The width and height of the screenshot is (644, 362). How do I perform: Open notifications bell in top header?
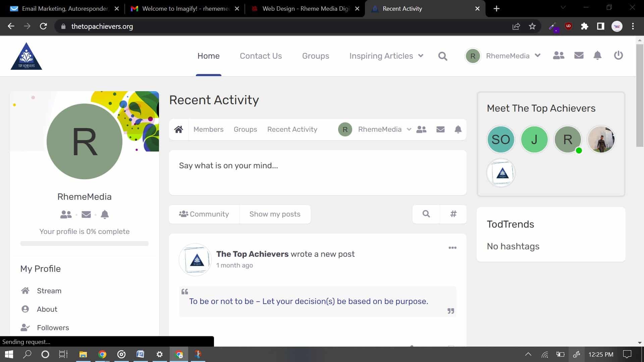pyautogui.click(x=597, y=55)
